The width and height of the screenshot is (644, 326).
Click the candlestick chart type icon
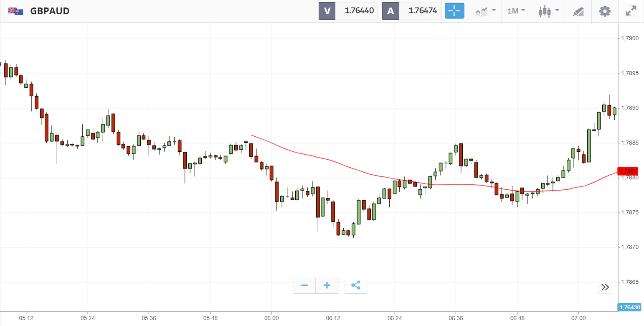(545, 11)
